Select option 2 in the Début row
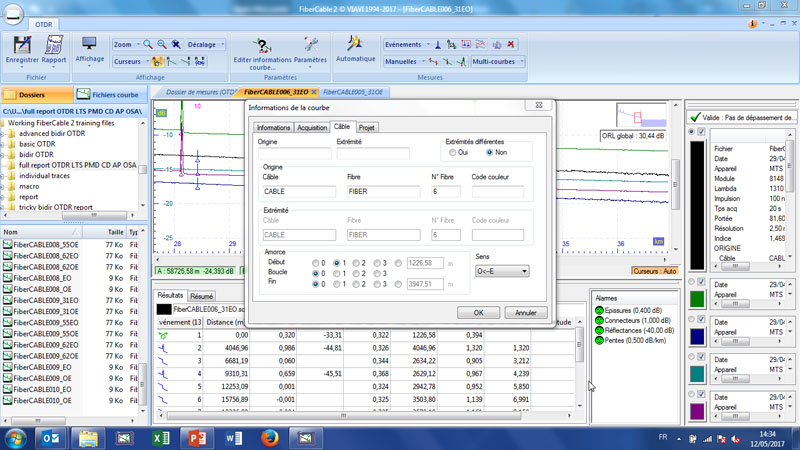This screenshot has height=450, width=800. 356,263
